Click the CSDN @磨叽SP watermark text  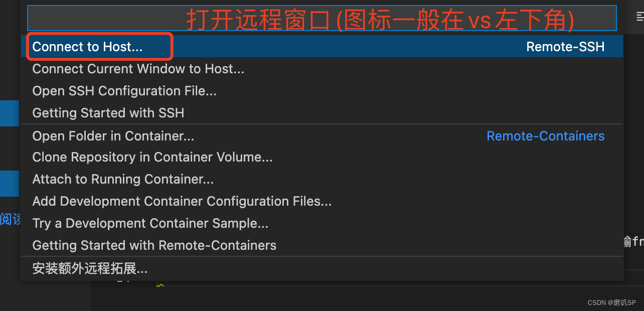613,302
